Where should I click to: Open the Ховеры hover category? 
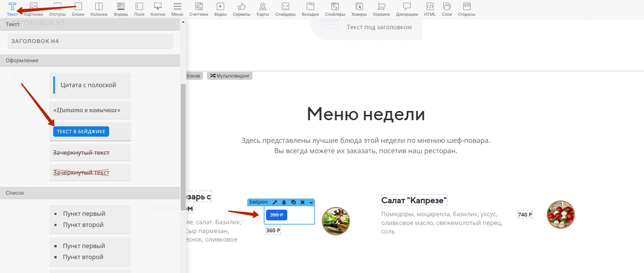359,10
